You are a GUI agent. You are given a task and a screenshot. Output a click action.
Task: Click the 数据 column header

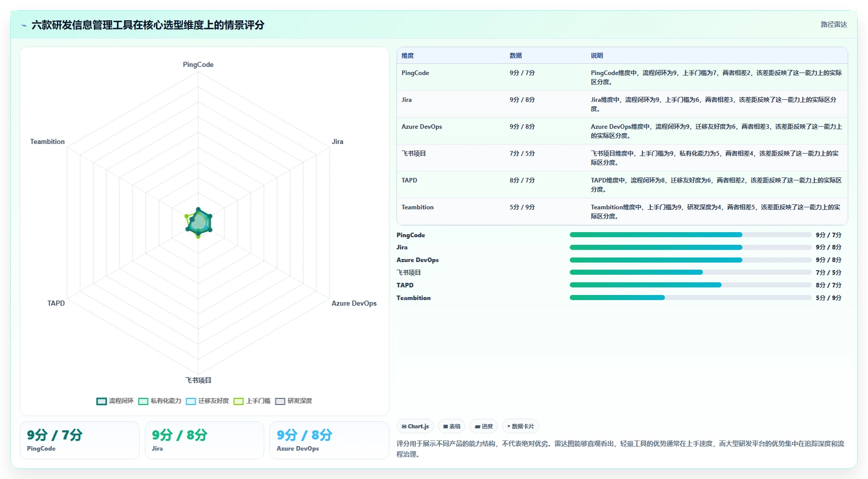pyautogui.click(x=516, y=56)
